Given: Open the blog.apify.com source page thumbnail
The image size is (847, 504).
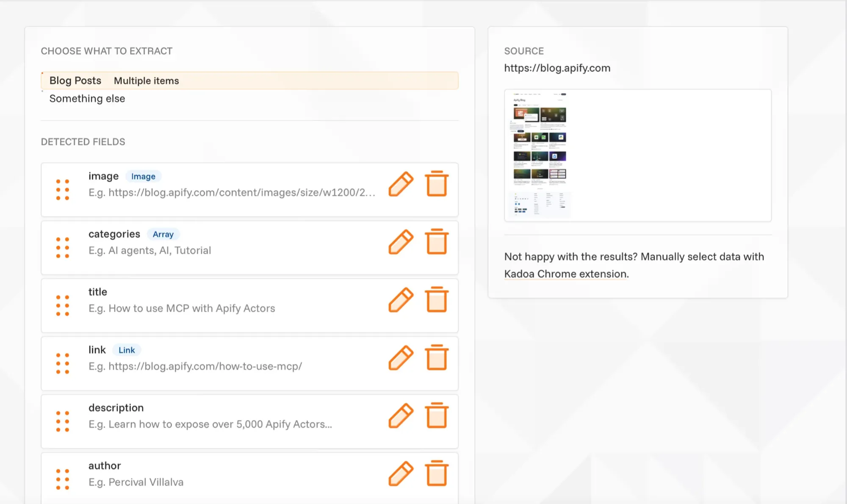Looking at the screenshot, I should (637, 155).
